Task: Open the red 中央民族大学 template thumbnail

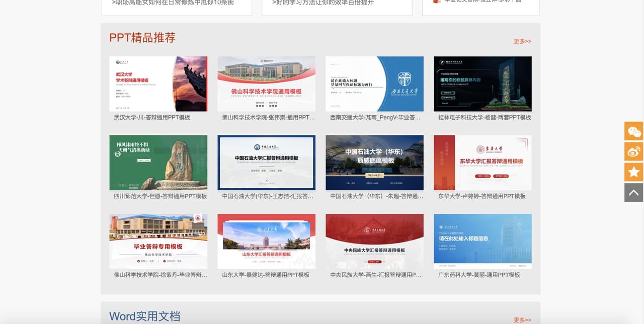Action: click(x=375, y=241)
